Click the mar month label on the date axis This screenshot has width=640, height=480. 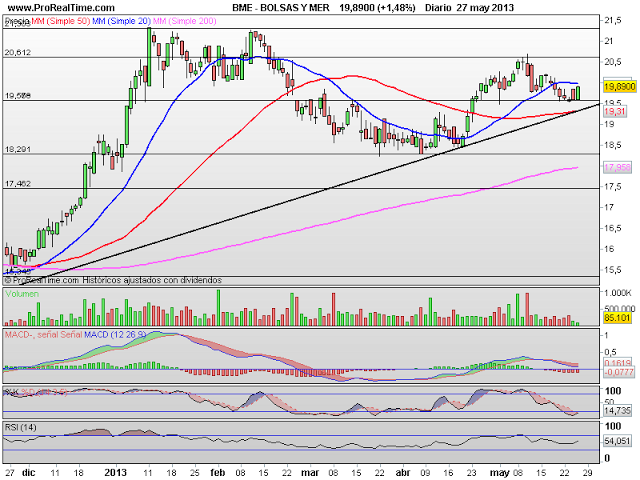click(x=310, y=473)
